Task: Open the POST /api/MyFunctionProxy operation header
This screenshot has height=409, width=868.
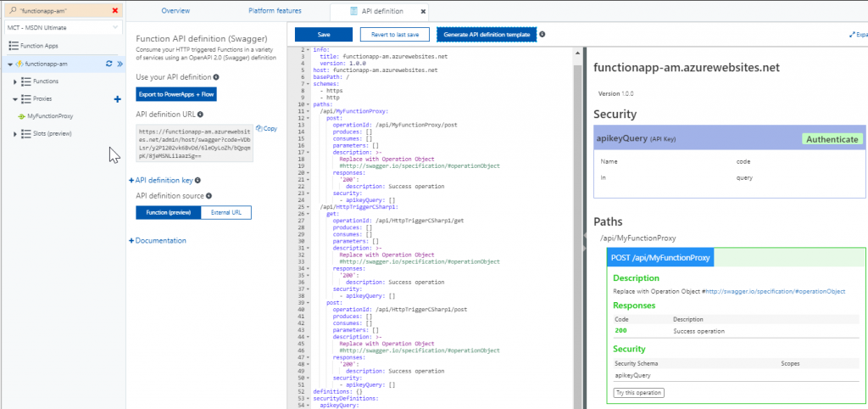Action: coord(661,258)
